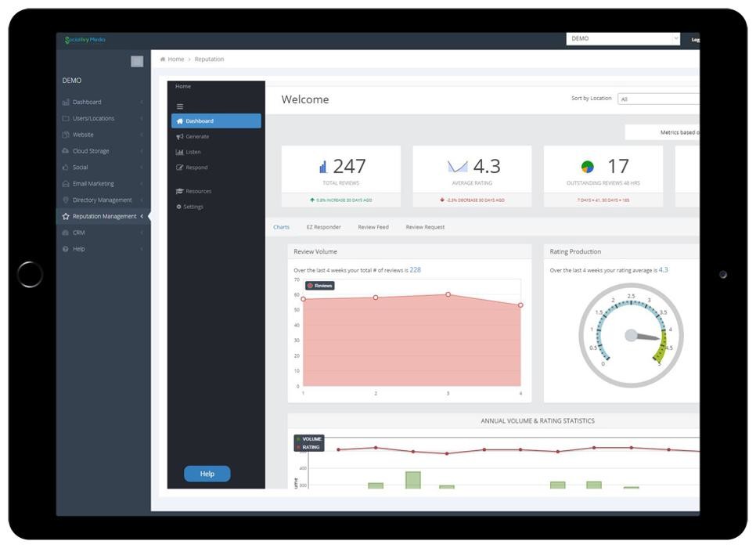Click the graduation cap Resources icon
Image resolution: width=756 pixels, height=548 pixels.
pyautogui.click(x=180, y=191)
